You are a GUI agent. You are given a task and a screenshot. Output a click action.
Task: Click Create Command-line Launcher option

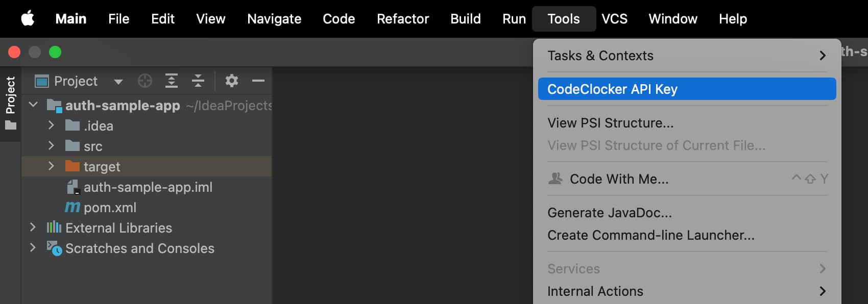(650, 235)
